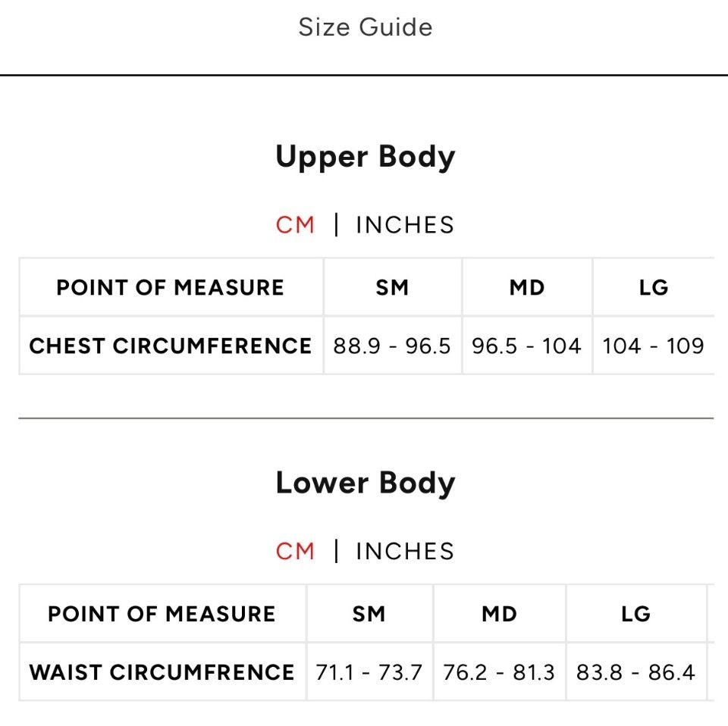The width and height of the screenshot is (728, 726).
Task: Click the 96.5 - 104 chest value
Action: (526, 346)
